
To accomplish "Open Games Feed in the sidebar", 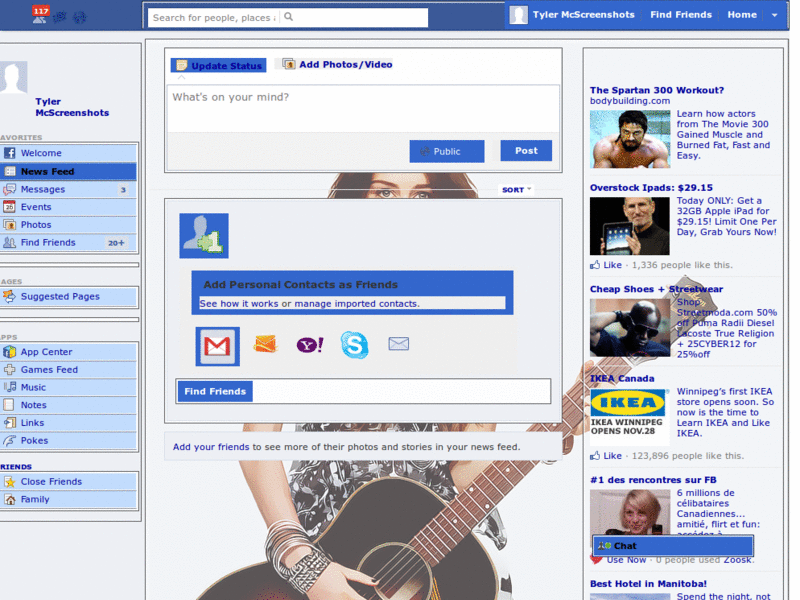I will 68,370.
